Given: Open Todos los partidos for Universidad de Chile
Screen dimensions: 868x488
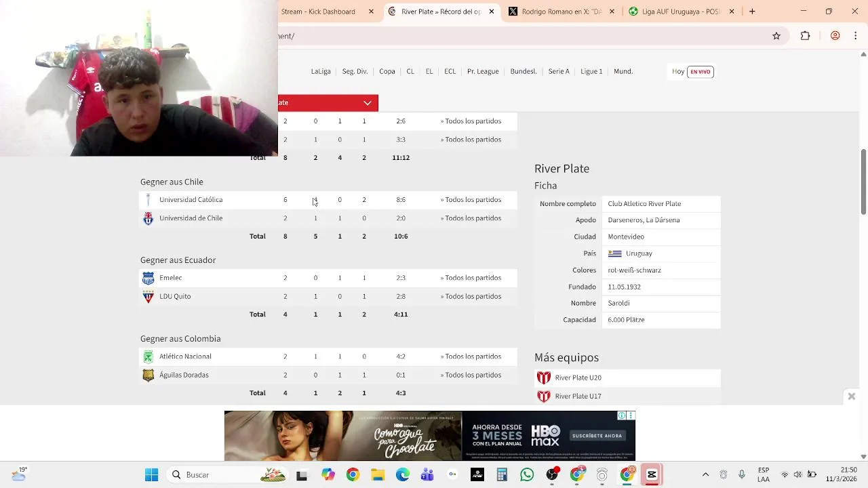Looking at the screenshot, I should coord(471,218).
